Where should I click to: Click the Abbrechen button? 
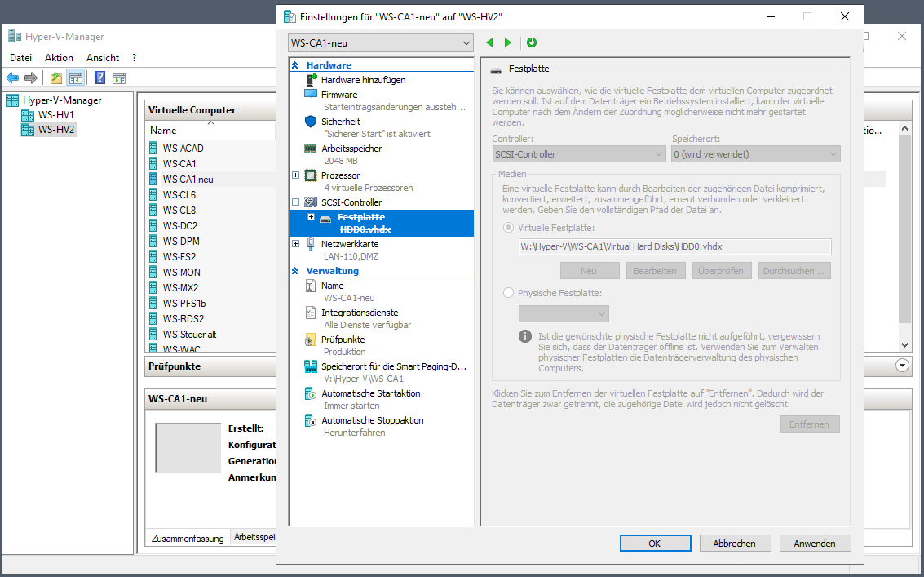(x=735, y=544)
